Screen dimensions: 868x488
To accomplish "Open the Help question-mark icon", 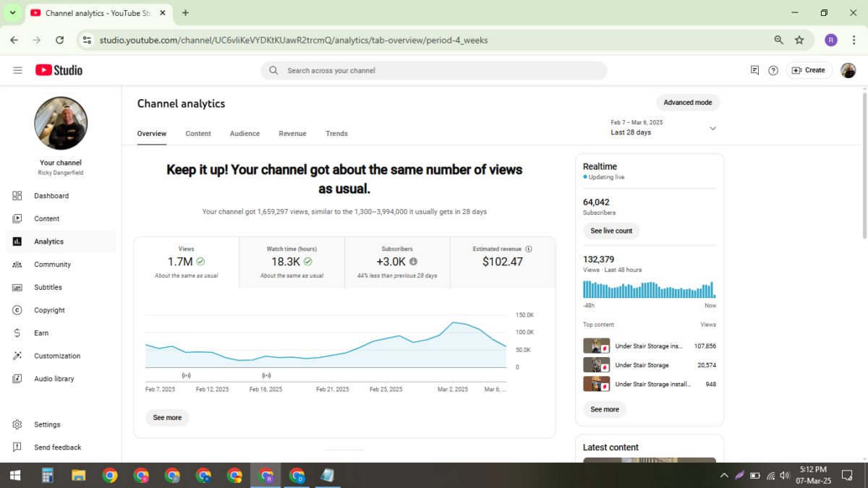I will [773, 70].
